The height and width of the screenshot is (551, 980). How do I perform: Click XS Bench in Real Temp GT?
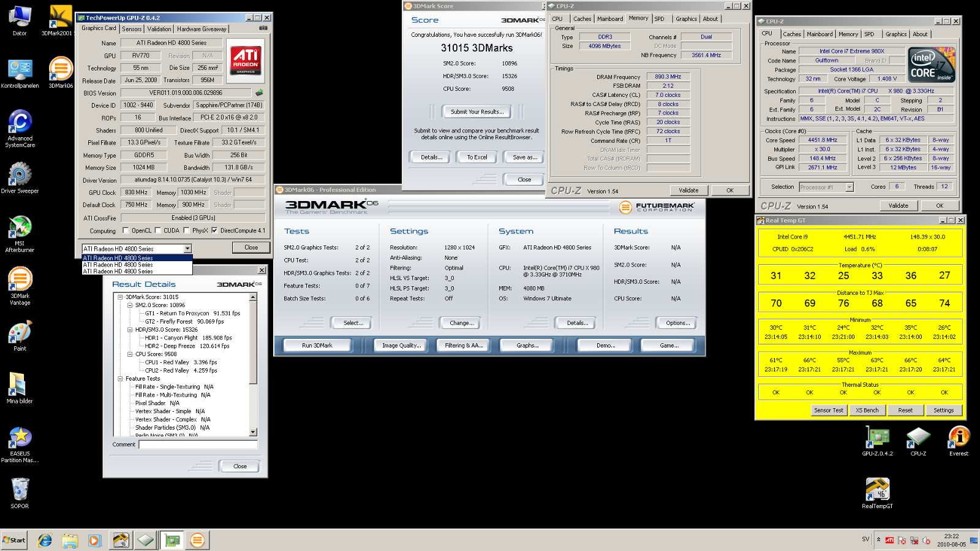point(867,410)
